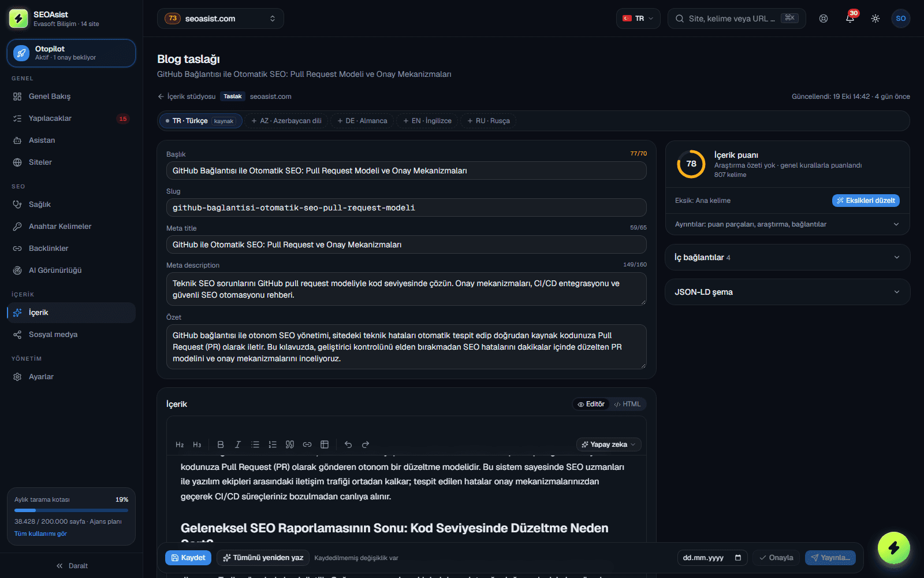
Task: Open the TR language dropdown
Action: point(638,18)
